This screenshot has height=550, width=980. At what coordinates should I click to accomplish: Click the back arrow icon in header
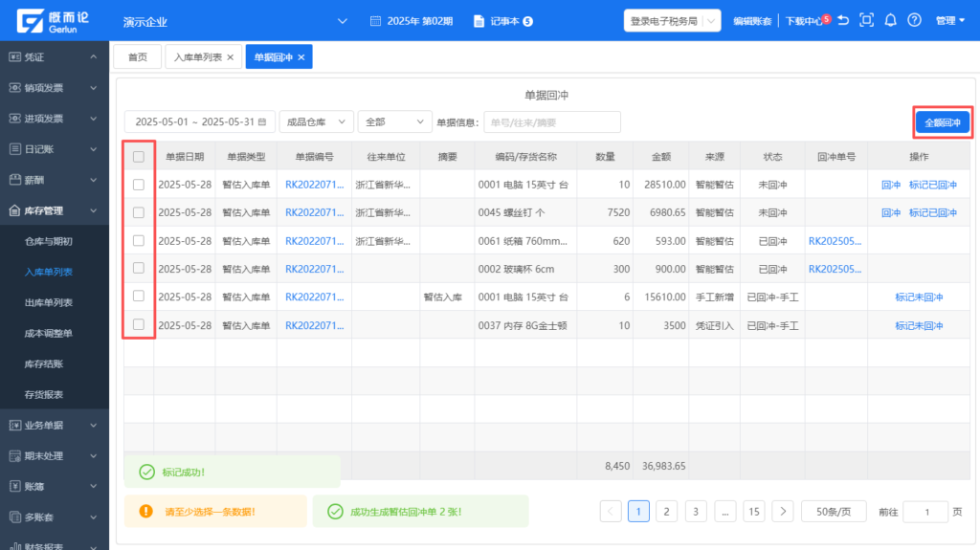click(x=843, y=20)
